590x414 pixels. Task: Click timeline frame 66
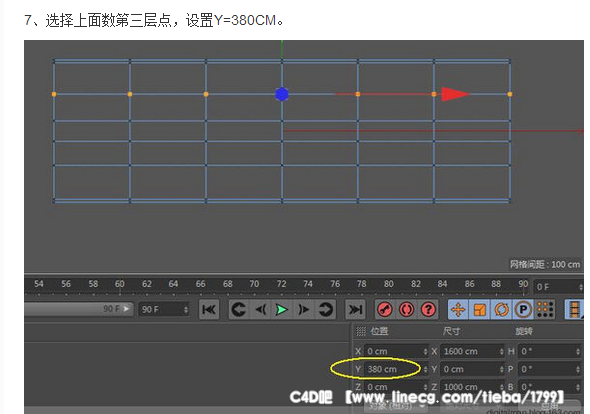click(x=201, y=284)
